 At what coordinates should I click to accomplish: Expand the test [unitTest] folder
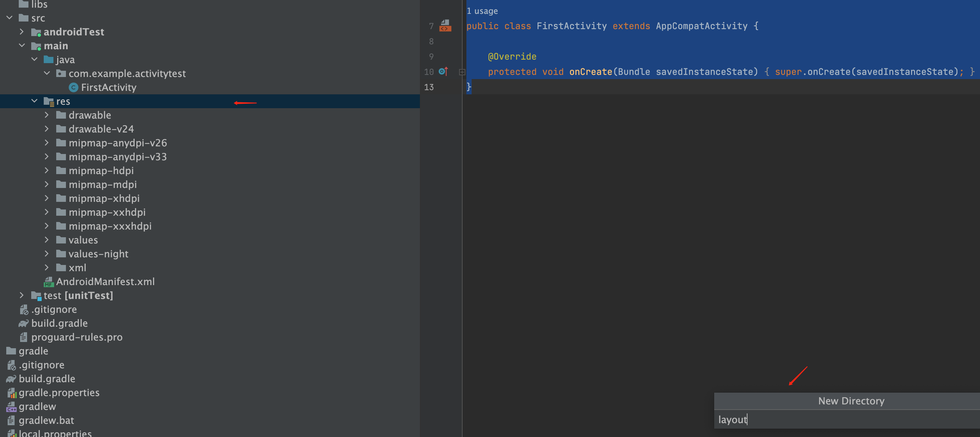22,295
